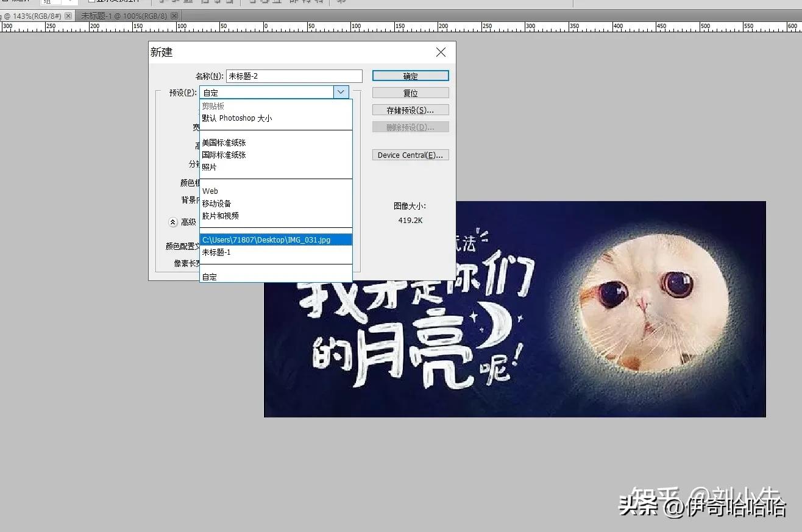Open the 预设 preset dropdown arrow
The height and width of the screenshot is (532, 802).
tap(341, 91)
